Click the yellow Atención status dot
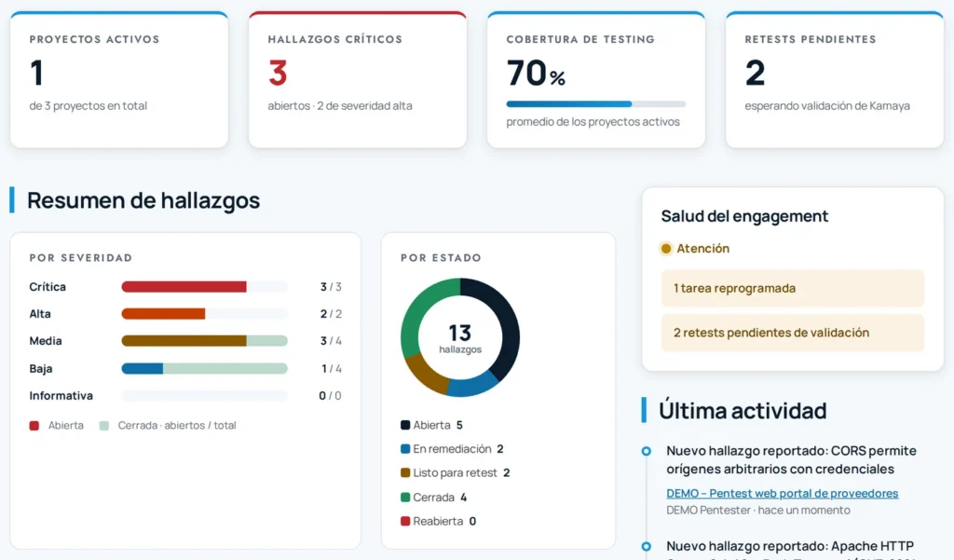The width and height of the screenshot is (954, 560). pyautogui.click(x=666, y=249)
